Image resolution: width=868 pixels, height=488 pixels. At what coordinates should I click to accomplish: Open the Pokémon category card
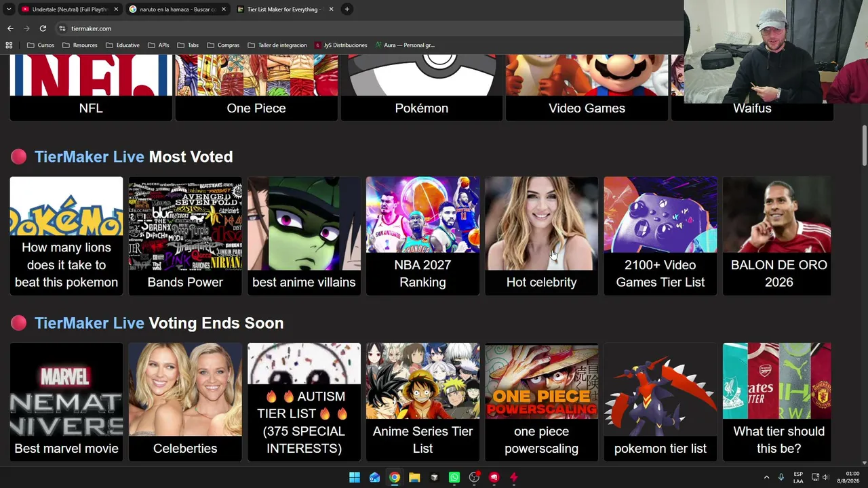pyautogui.click(x=422, y=88)
